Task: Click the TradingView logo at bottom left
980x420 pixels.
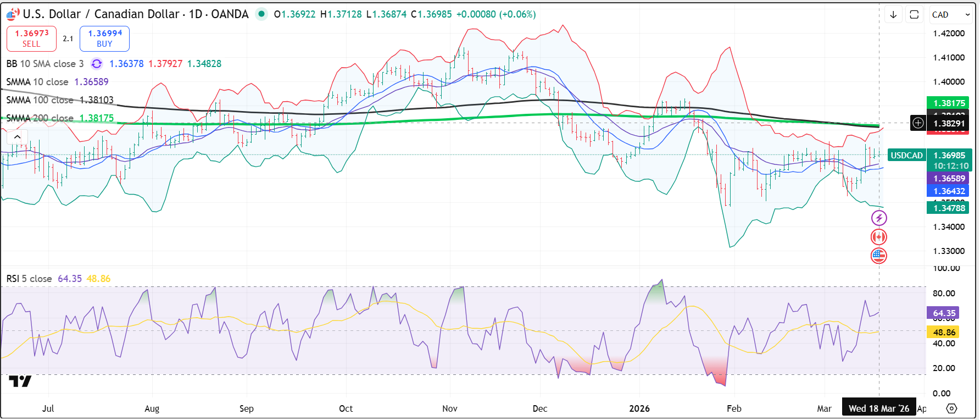Action: point(20,381)
